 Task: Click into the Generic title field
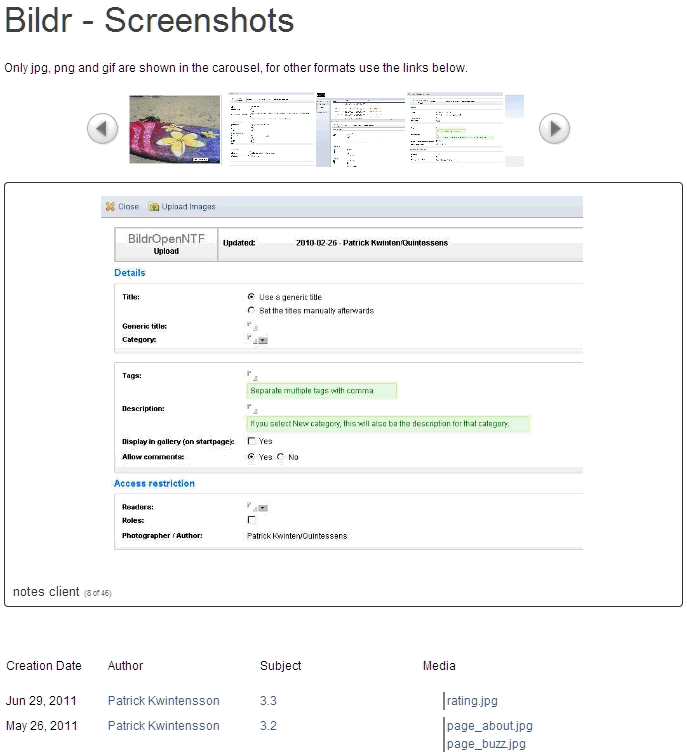[252, 326]
